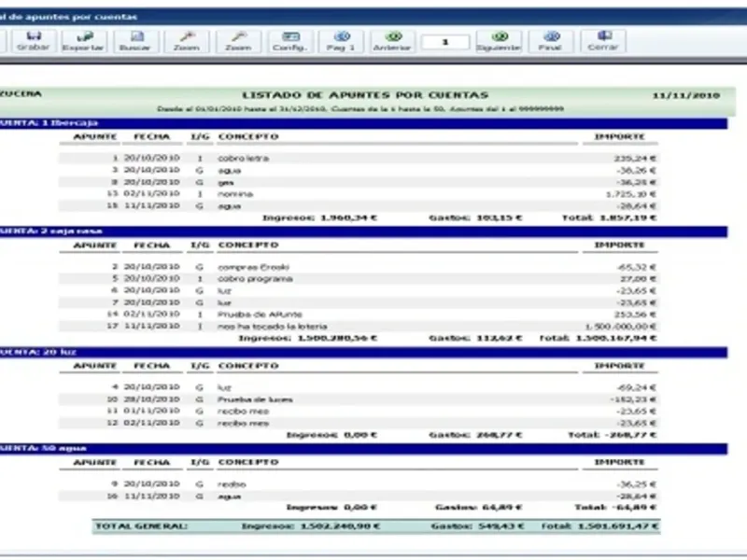747x560 pixels.
Task: Select the 'cobro programa' entry
Action: coord(255,279)
